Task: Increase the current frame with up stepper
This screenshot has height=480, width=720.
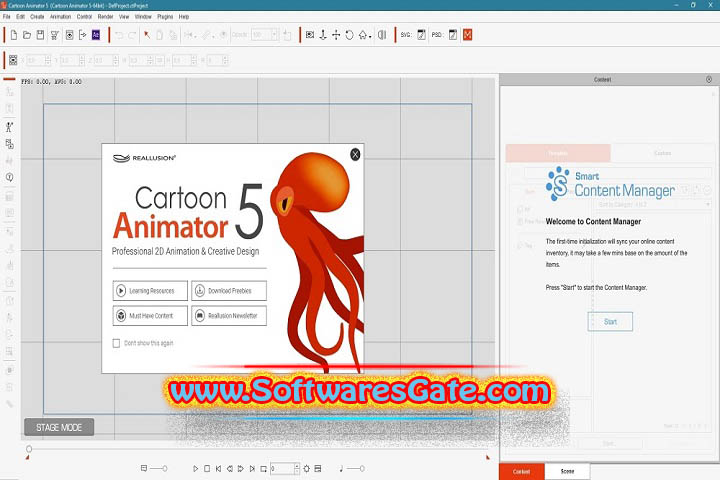Action: tap(297, 466)
